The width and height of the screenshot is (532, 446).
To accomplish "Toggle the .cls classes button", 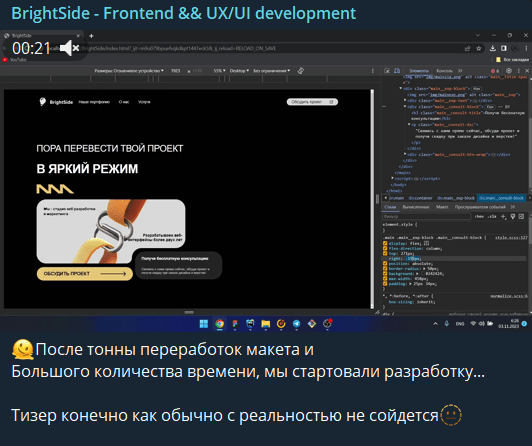I will tap(492, 216).
